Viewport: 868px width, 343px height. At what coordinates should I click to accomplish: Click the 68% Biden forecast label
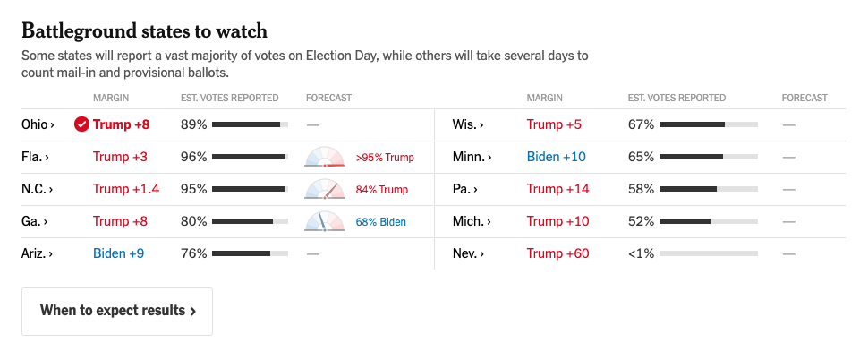381,221
